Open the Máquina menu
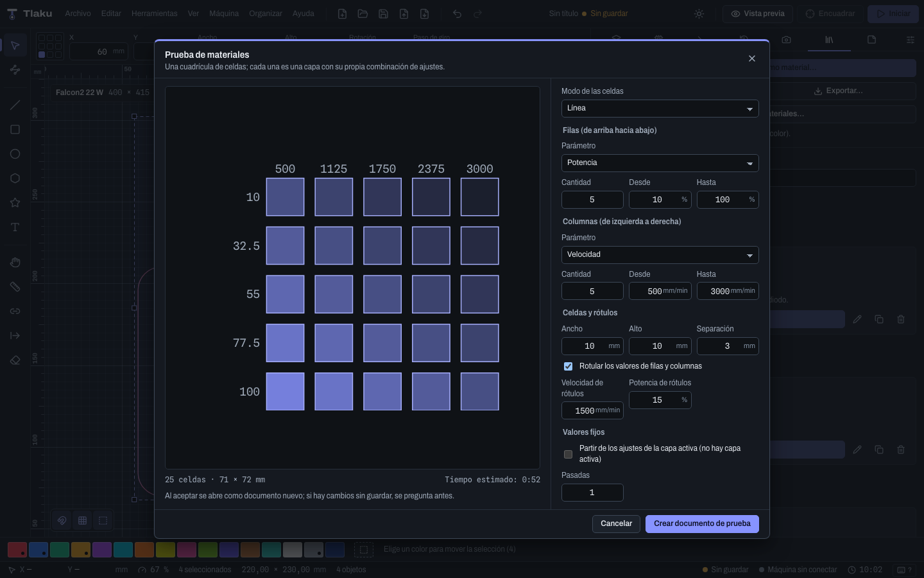 pyautogui.click(x=224, y=13)
